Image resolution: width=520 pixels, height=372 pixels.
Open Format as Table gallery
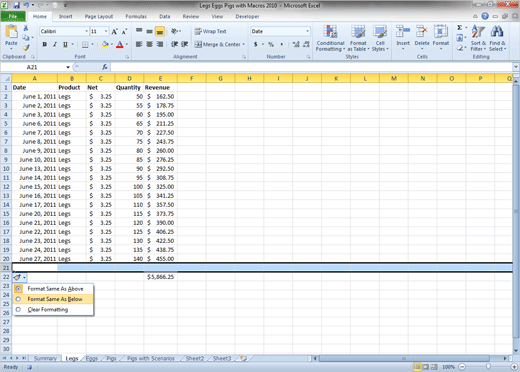pyautogui.click(x=358, y=39)
